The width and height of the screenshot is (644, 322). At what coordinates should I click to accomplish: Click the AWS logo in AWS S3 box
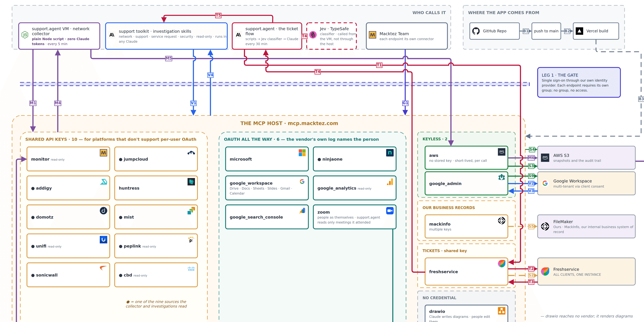[x=545, y=158]
